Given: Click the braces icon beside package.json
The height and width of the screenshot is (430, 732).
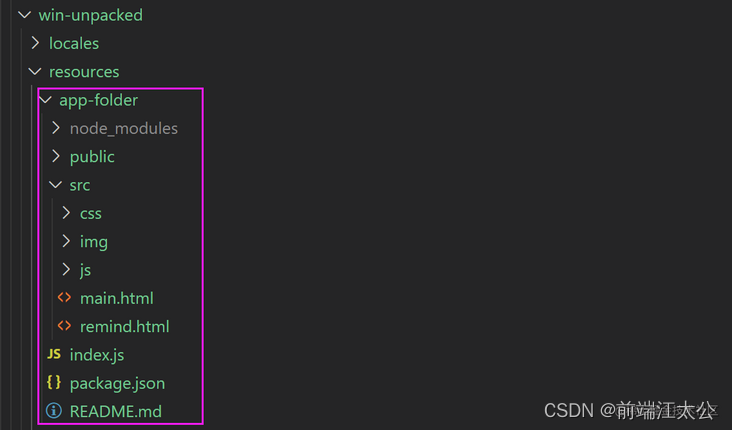Looking at the screenshot, I should click(54, 382).
